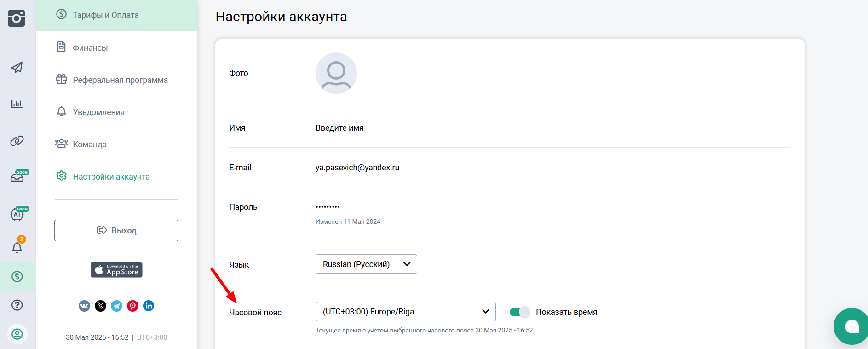Click the paper plane icon in sidebar
Screen dimensions: 868x349
[17, 67]
